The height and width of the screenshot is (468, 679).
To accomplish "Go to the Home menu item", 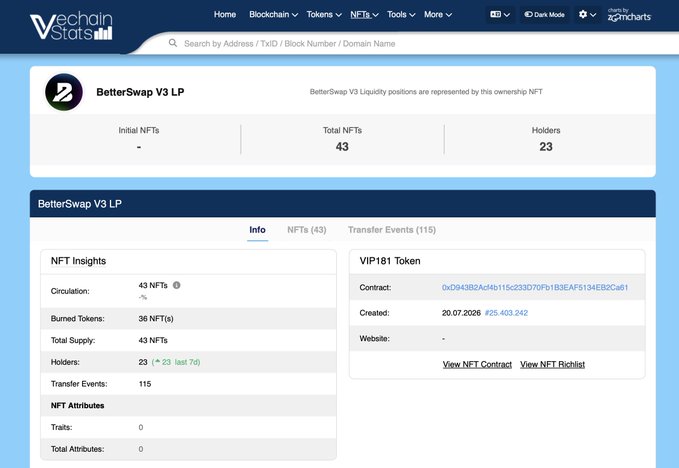I will (x=225, y=14).
